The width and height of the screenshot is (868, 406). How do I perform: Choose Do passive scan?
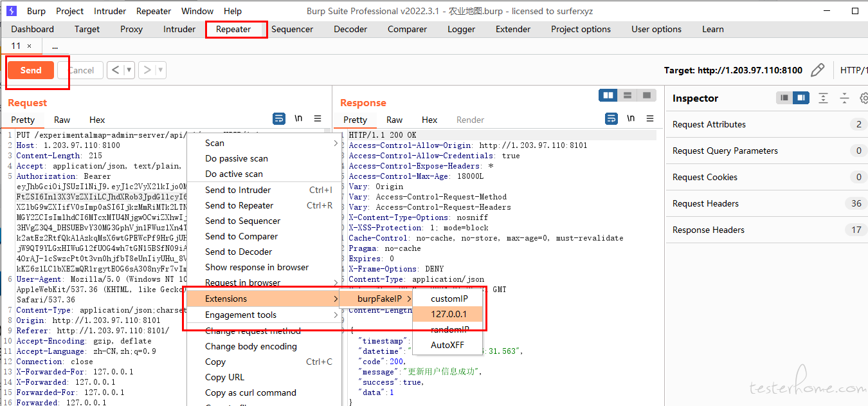[x=264, y=158]
